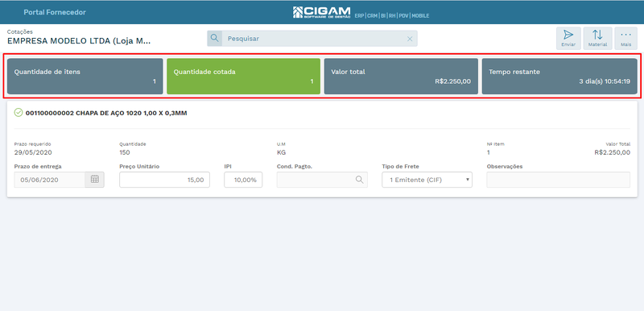
Task: Click the Prazo de entrega date field
Action: point(50,180)
